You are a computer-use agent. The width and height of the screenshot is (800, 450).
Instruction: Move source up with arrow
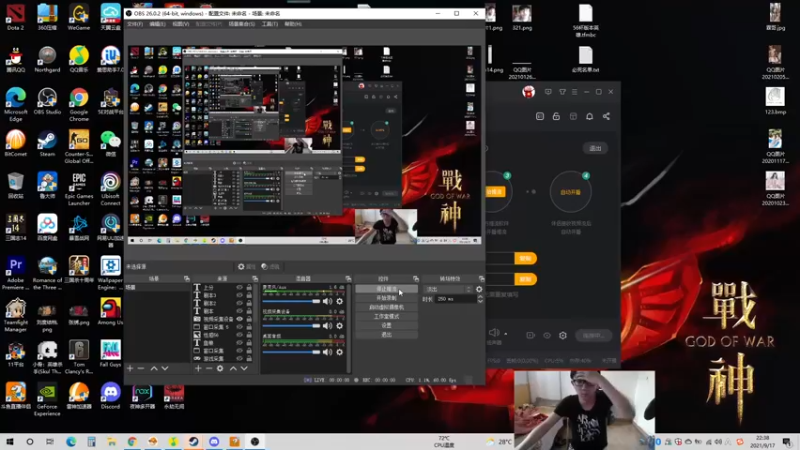tap(233, 368)
